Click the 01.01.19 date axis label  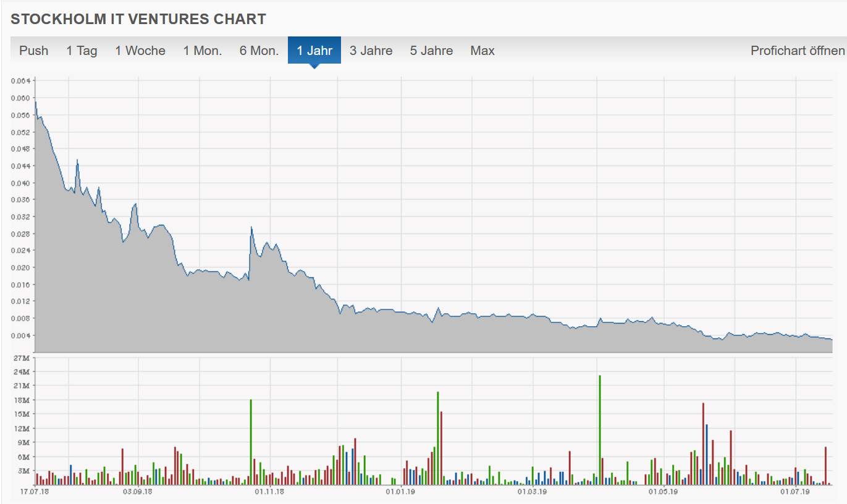click(x=400, y=492)
